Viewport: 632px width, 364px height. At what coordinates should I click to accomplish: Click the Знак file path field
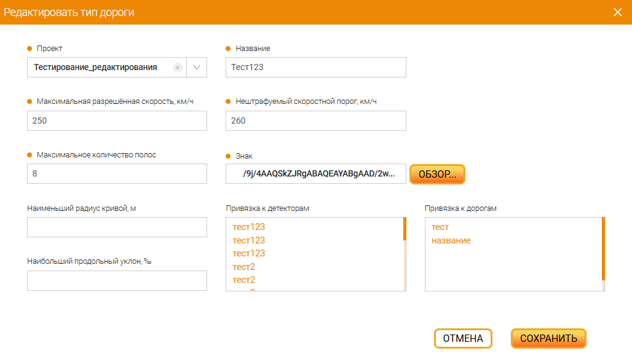[x=315, y=174]
